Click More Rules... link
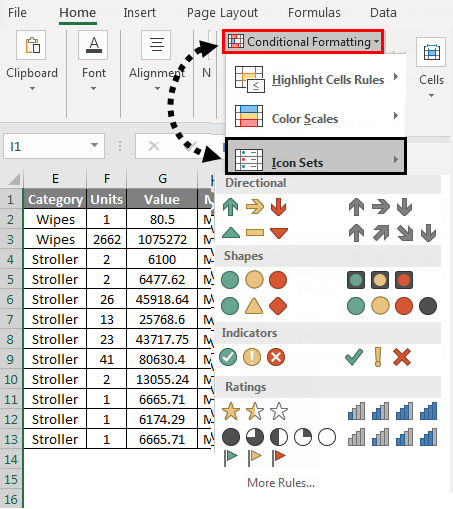The width and height of the screenshot is (453, 509). pos(281,483)
